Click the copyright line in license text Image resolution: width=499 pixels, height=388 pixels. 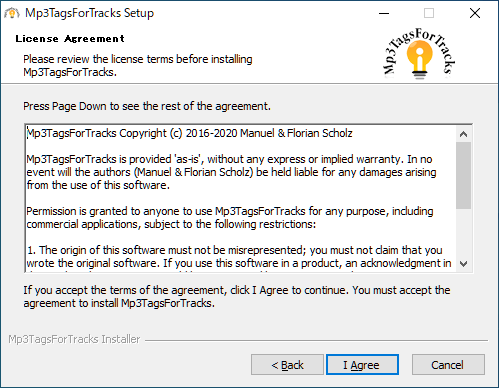tap(189, 133)
